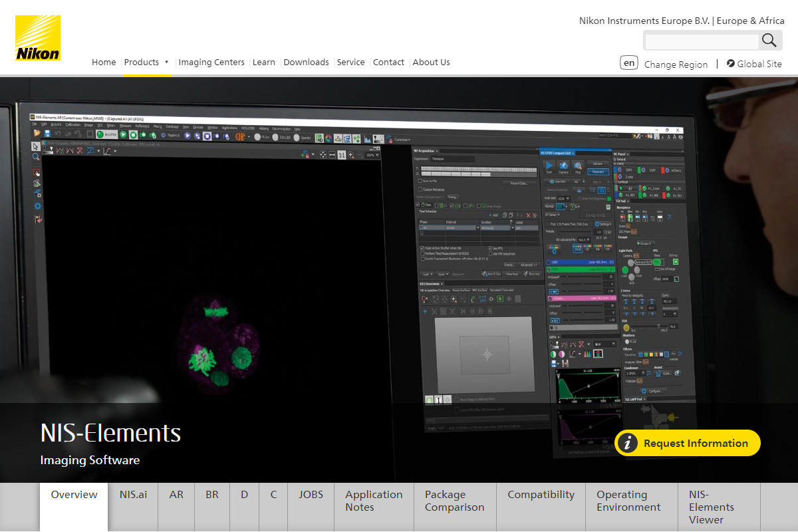
Task: Select the Overview tab
Action: coord(74,507)
